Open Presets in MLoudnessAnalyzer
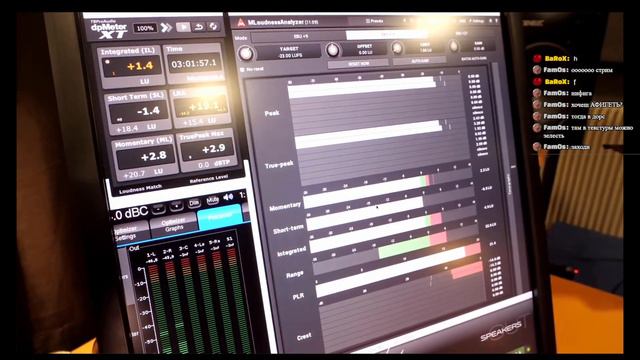This screenshot has width=640, height=360. click(374, 21)
